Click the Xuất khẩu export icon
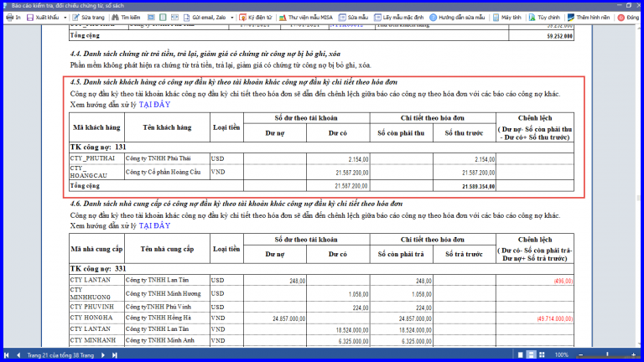 click(30, 18)
